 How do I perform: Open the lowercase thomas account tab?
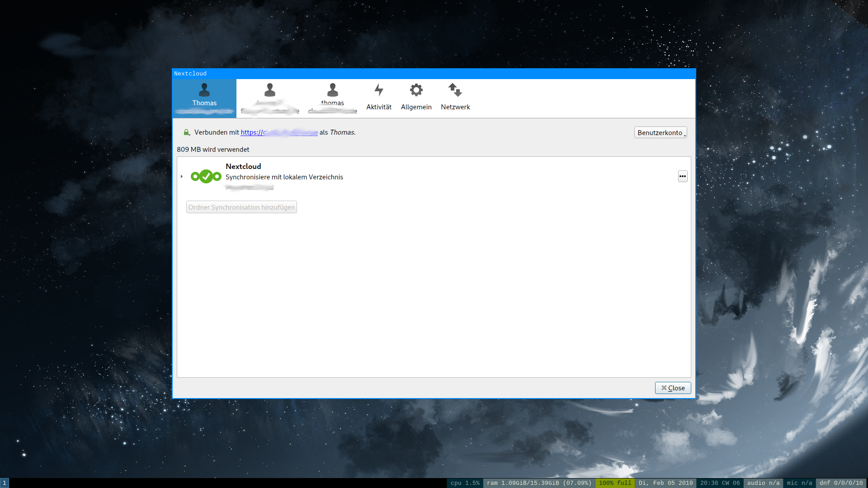[x=333, y=99]
